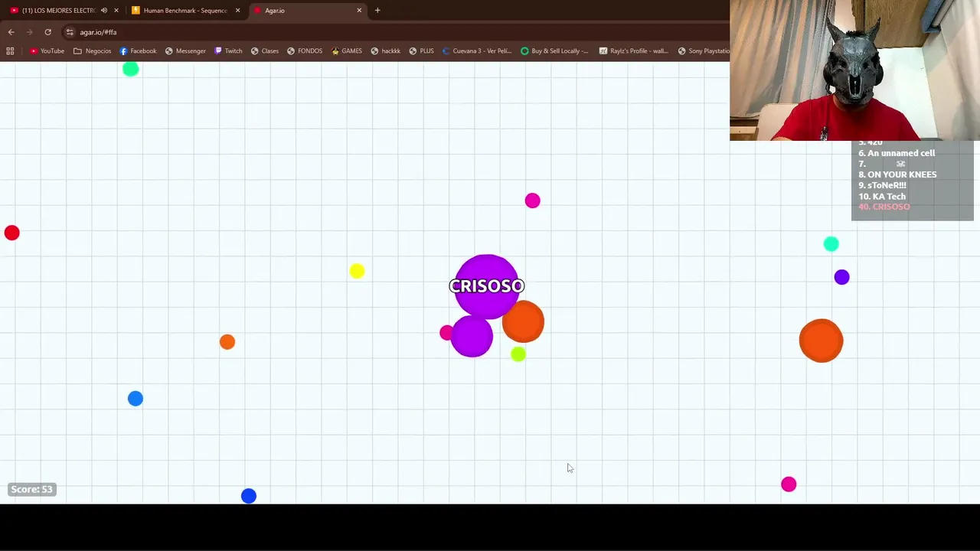
Task: Click the large CRISOSO purple cell
Action: pos(486,286)
